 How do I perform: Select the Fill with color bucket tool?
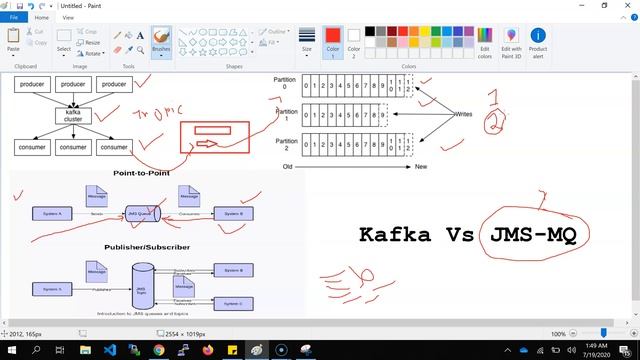coord(129,36)
